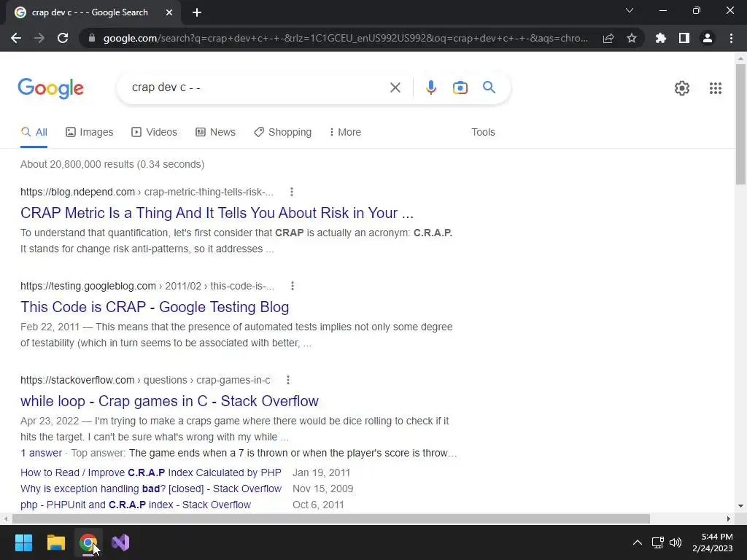Open the 1 answer link
Screen dimensions: 747x560
(41, 453)
